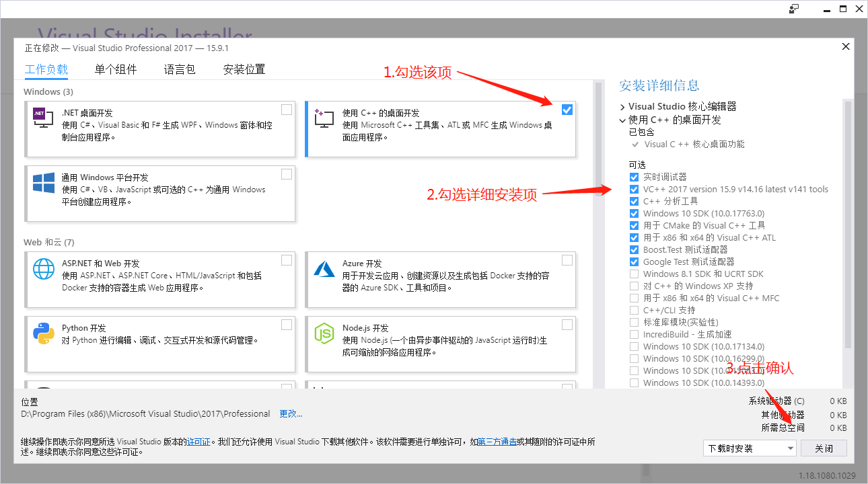The height and width of the screenshot is (484, 868).
Task: Click the Visual C++ 核心桌面功能 item
Action: click(x=694, y=145)
